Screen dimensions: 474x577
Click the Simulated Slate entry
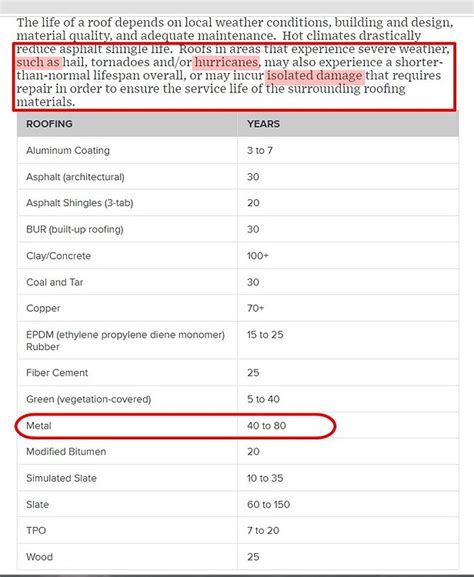pyautogui.click(x=61, y=478)
